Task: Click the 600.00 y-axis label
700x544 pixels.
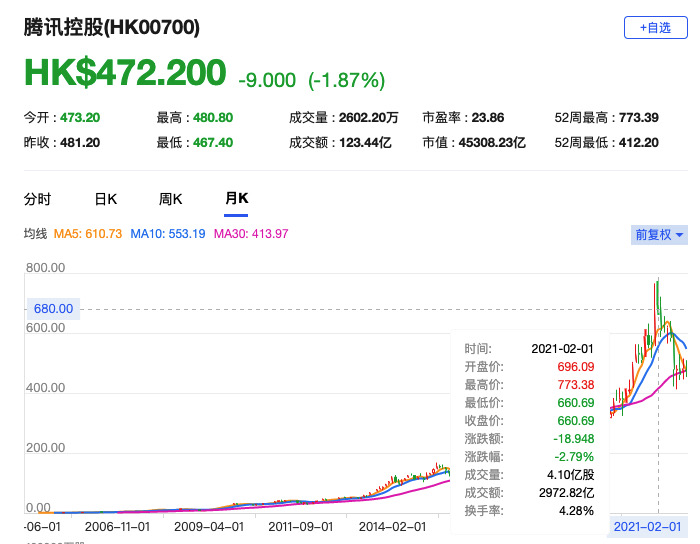Action: pyautogui.click(x=46, y=328)
